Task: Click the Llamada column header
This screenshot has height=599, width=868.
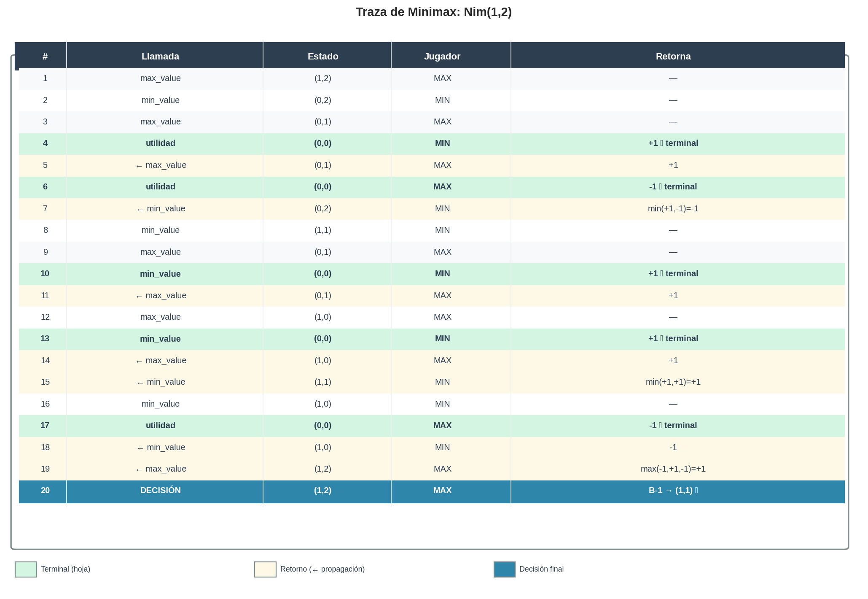Action: click(x=160, y=56)
